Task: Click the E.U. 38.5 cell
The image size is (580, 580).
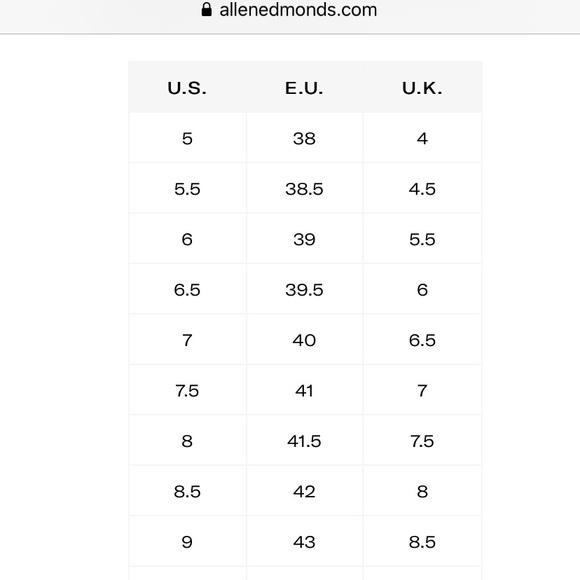Action: (x=304, y=188)
